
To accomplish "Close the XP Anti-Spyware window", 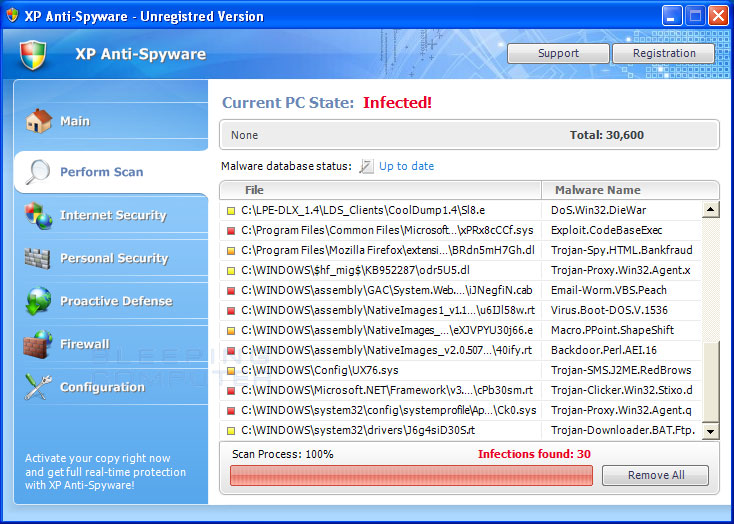I will click(718, 17).
